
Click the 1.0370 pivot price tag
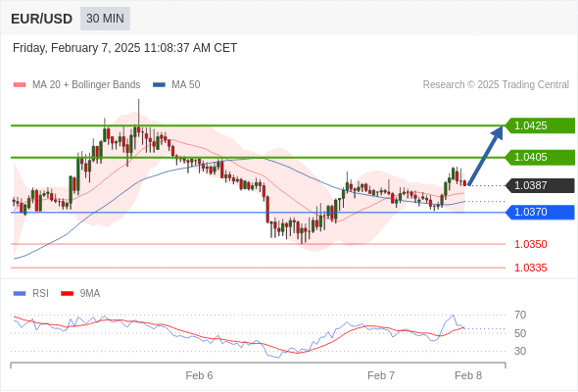[x=540, y=213]
